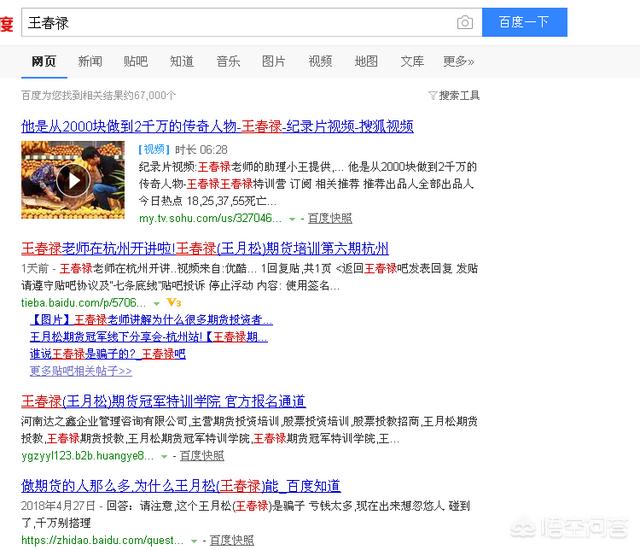Open the 文库 tab

click(x=412, y=62)
